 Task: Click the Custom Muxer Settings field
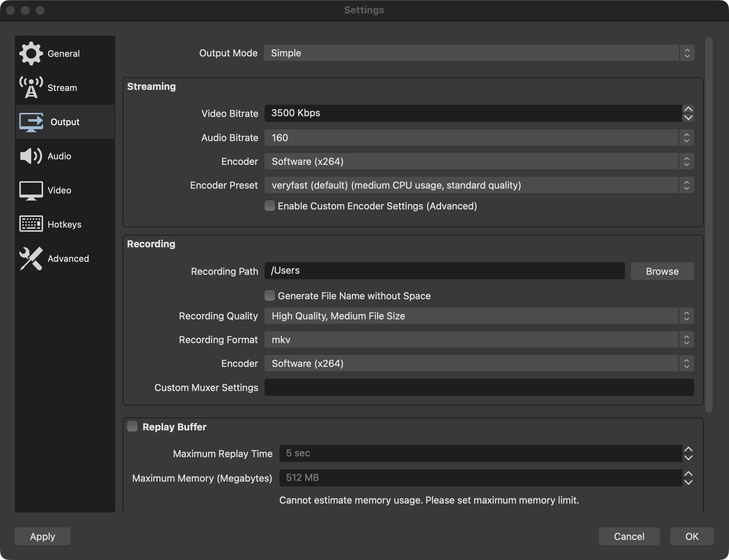pos(479,387)
